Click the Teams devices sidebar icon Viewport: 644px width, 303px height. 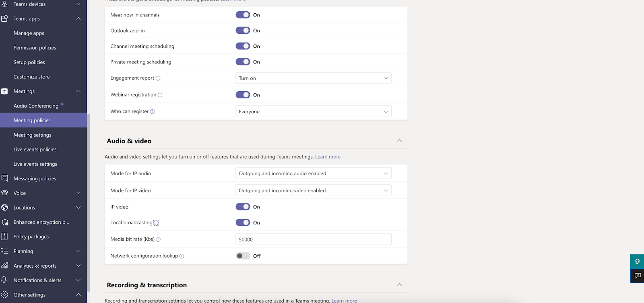[x=4, y=4]
